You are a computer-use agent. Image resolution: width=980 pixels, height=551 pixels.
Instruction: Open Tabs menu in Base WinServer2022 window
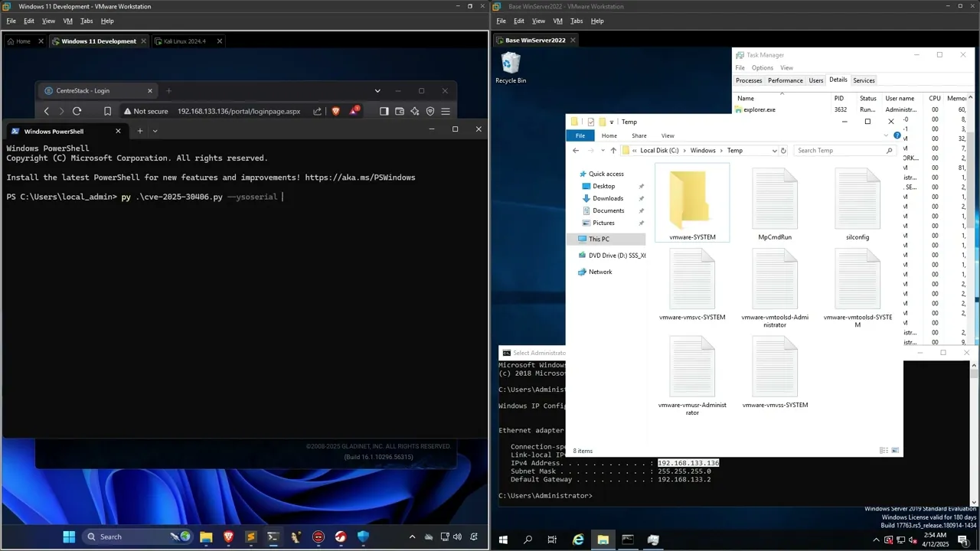577,21
